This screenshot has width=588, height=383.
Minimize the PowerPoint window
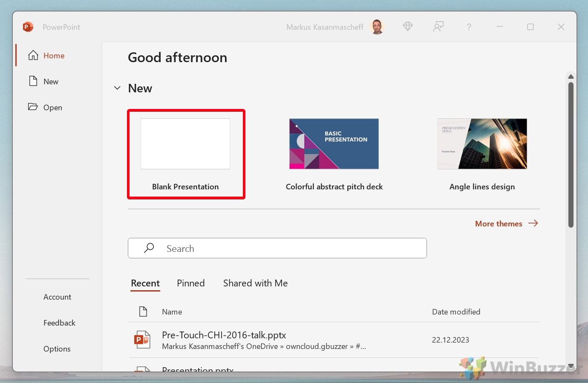click(x=500, y=27)
